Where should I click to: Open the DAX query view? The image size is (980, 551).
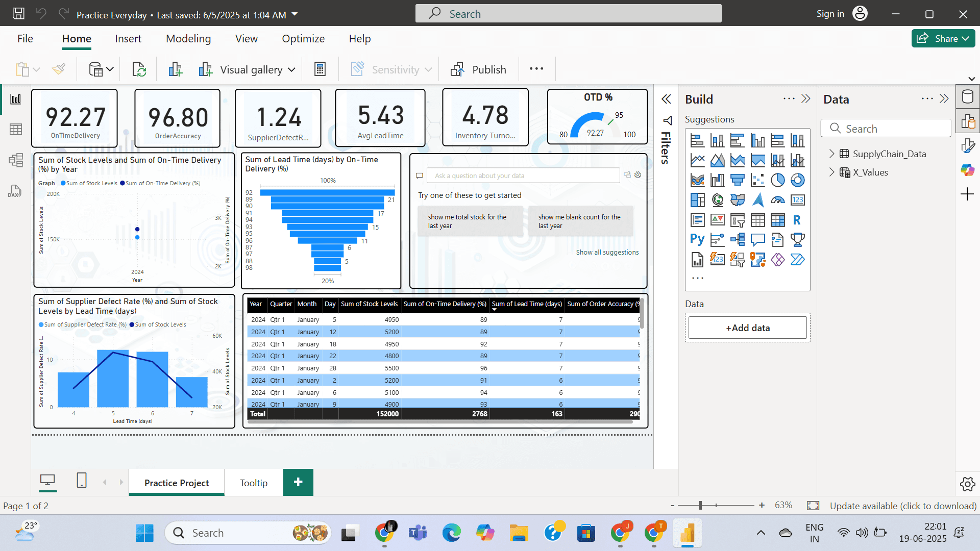(15, 191)
